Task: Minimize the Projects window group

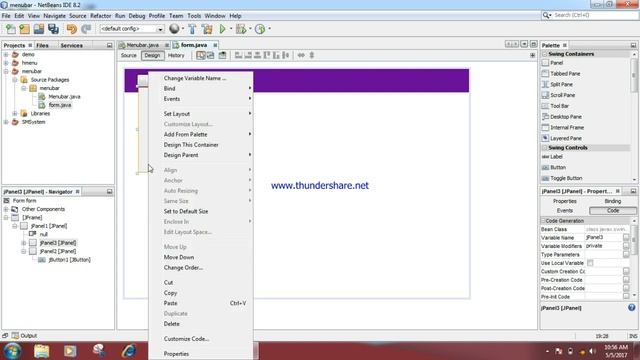Action: pyautogui.click(x=109, y=45)
